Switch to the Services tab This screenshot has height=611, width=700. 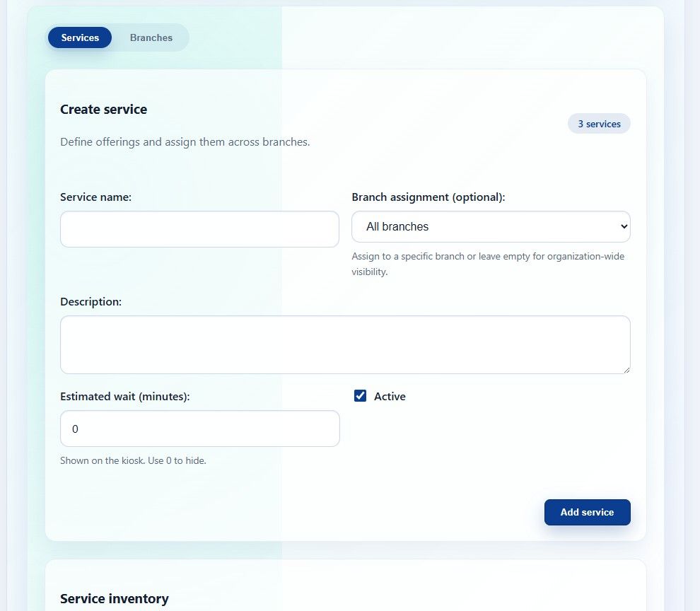pos(80,37)
